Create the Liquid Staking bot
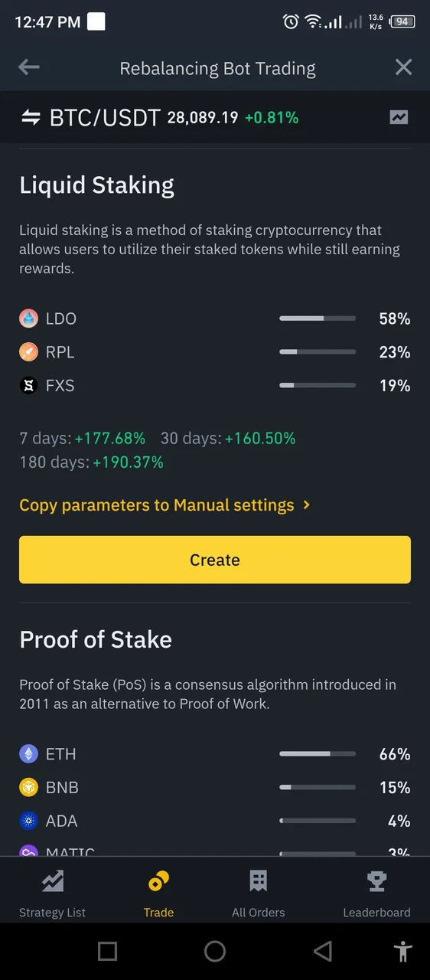 (215, 560)
